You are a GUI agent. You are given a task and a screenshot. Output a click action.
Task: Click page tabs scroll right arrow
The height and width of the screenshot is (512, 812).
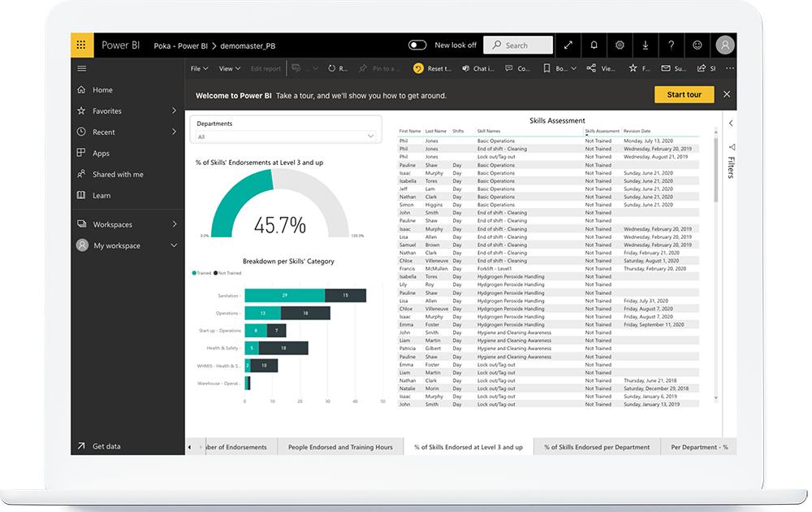(201, 447)
